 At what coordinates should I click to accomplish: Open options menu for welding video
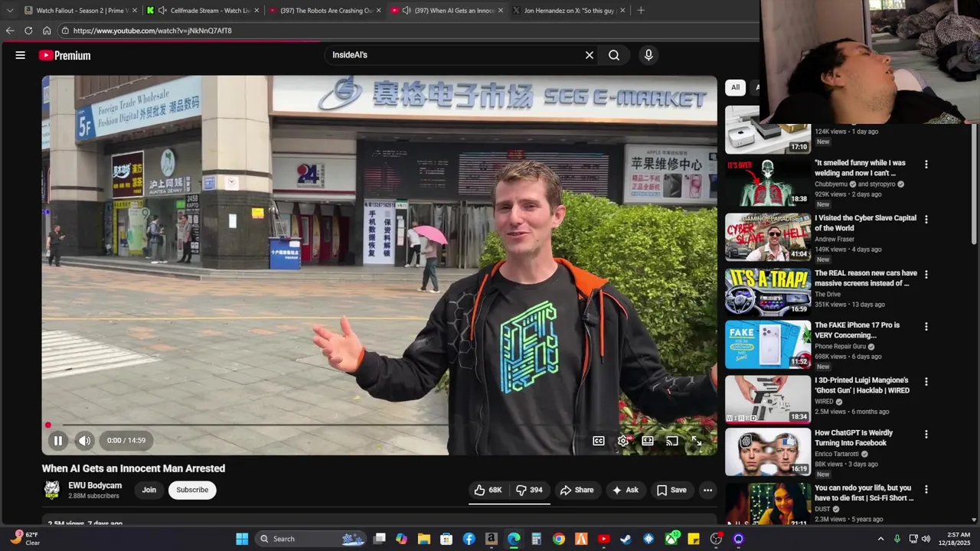tap(926, 164)
